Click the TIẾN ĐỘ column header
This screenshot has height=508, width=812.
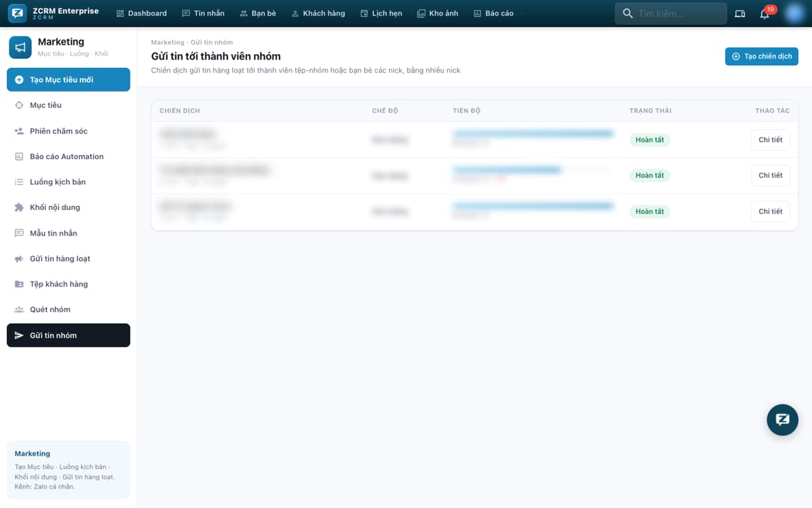tap(467, 110)
